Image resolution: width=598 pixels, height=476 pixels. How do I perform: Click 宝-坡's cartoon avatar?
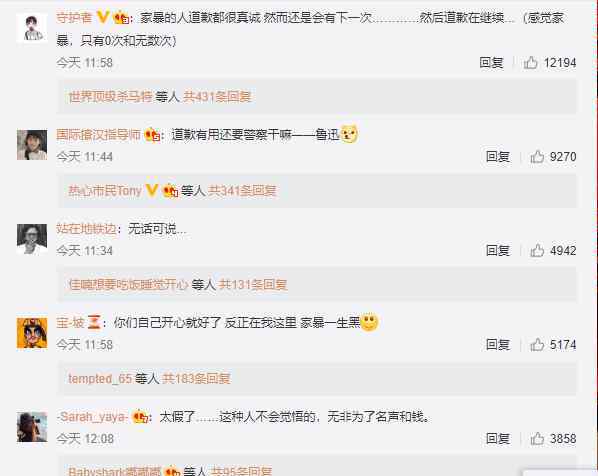click(32, 333)
